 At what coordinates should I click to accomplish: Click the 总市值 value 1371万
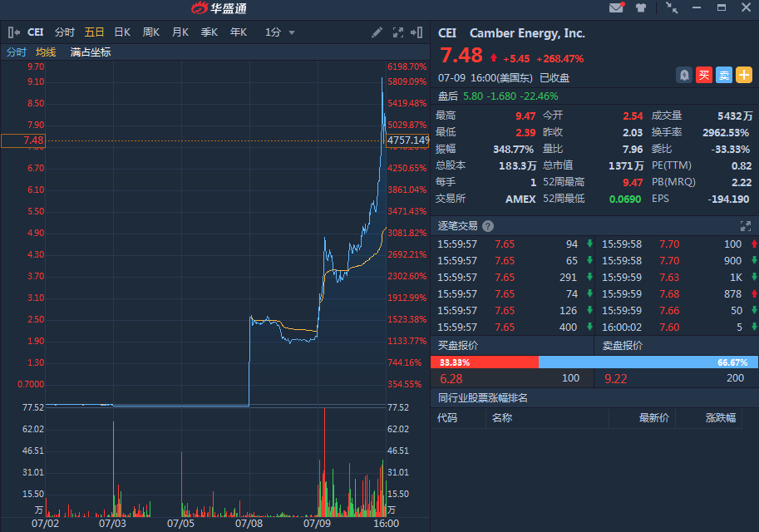[626, 166]
